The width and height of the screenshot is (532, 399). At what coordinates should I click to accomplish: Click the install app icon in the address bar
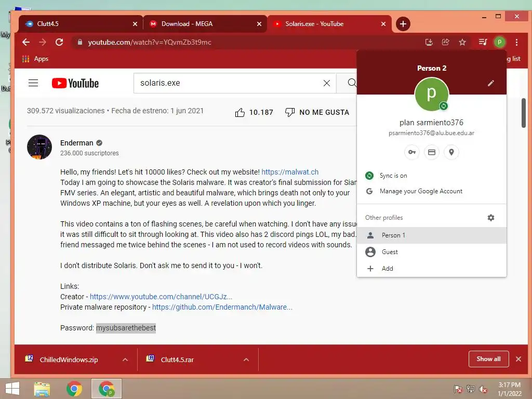pyautogui.click(x=429, y=42)
